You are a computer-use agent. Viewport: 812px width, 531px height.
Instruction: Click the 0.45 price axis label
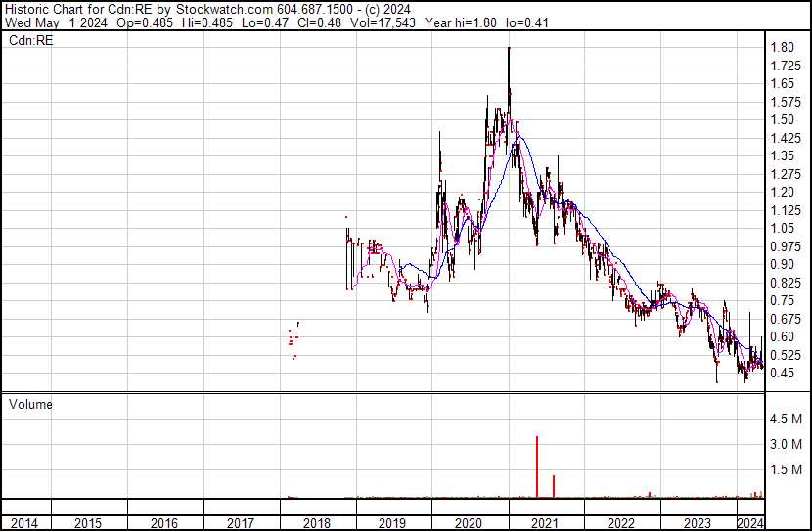coord(782,374)
